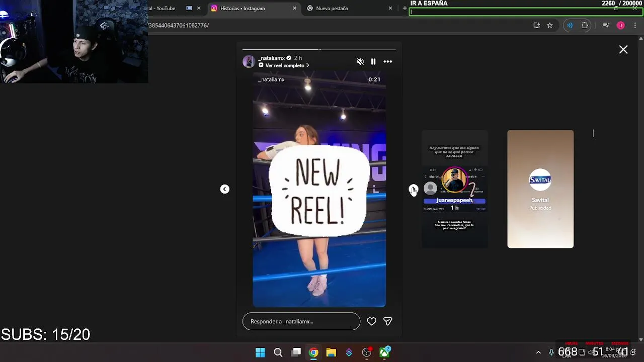Image resolution: width=644 pixels, height=362 pixels.
Task: Open the story options three-dot menu
Action: point(388,61)
